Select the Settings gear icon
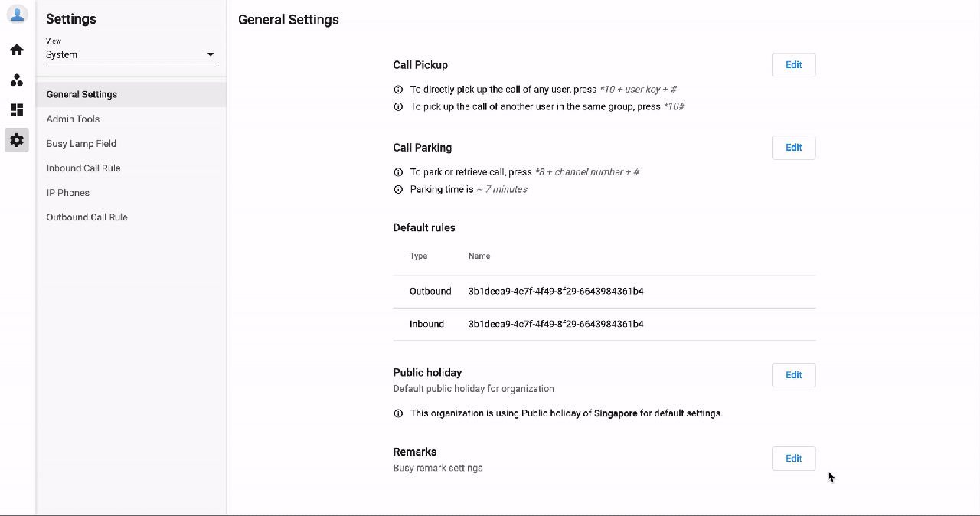Image resolution: width=980 pixels, height=516 pixels. (x=17, y=140)
